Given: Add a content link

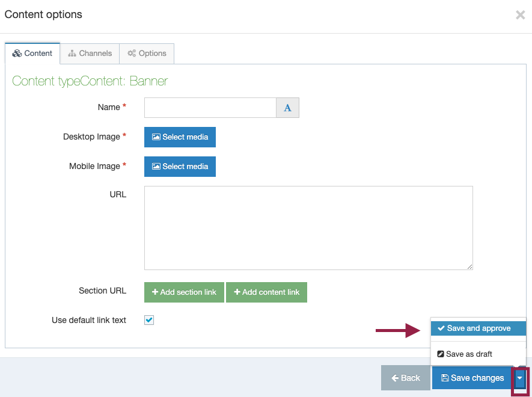Looking at the screenshot, I should [266, 292].
